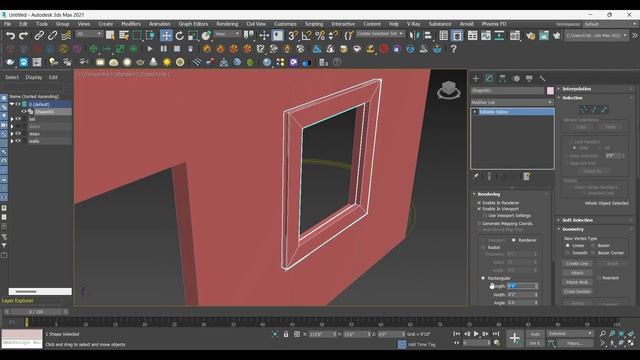This screenshot has height=360, width=640.
Task: Open the Modify panel icon
Action: [x=489, y=78]
